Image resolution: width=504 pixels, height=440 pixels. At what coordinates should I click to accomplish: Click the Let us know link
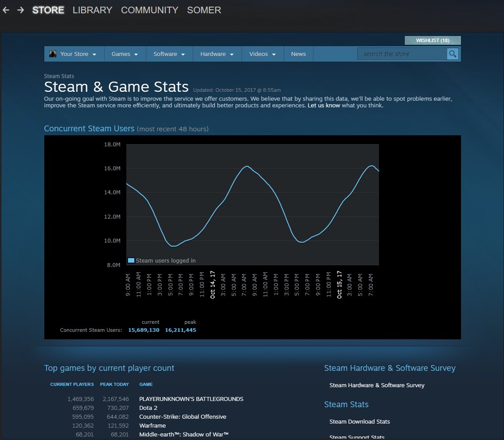[x=324, y=106]
